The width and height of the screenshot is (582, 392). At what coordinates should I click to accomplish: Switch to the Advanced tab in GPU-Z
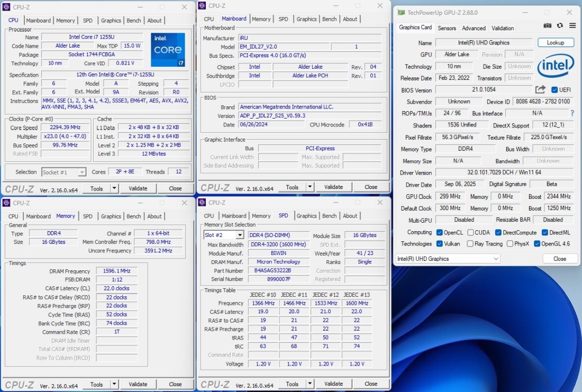click(x=474, y=28)
